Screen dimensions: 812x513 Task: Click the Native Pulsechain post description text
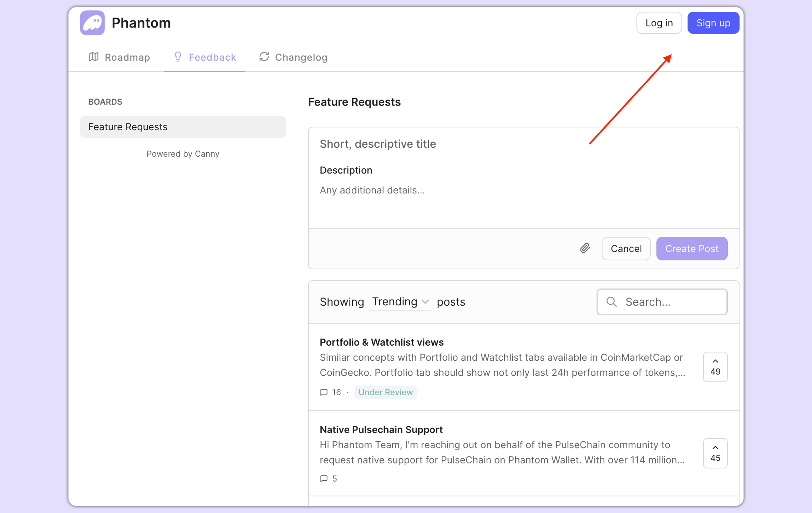tap(502, 452)
